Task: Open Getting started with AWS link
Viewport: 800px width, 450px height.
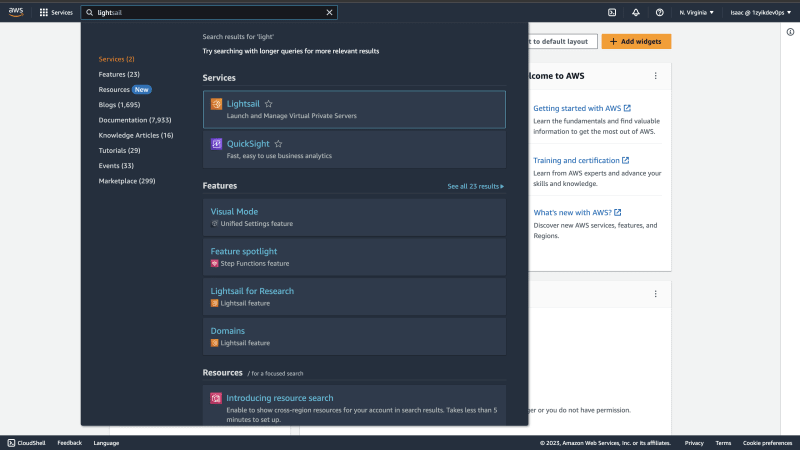Action: pyautogui.click(x=582, y=108)
